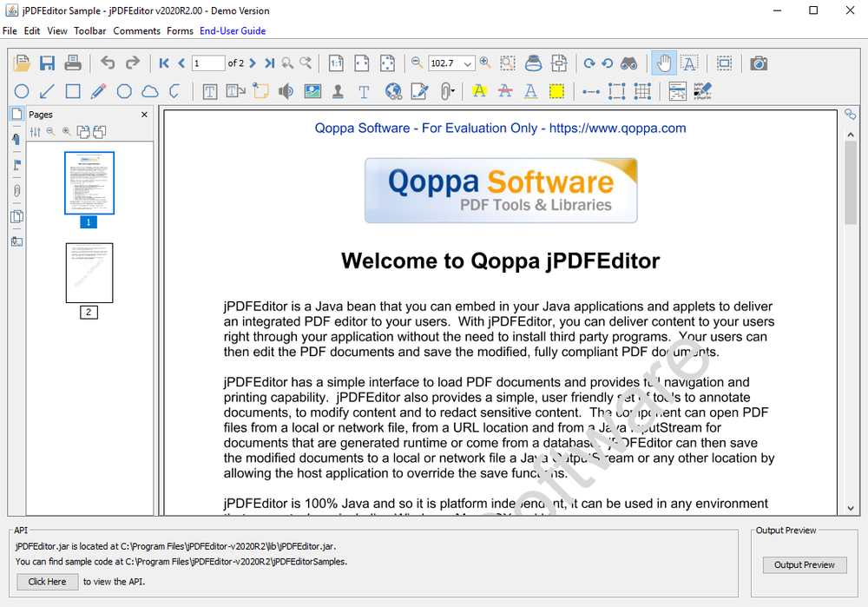Select the Typewriter text tool
The image size is (868, 607).
(x=363, y=90)
